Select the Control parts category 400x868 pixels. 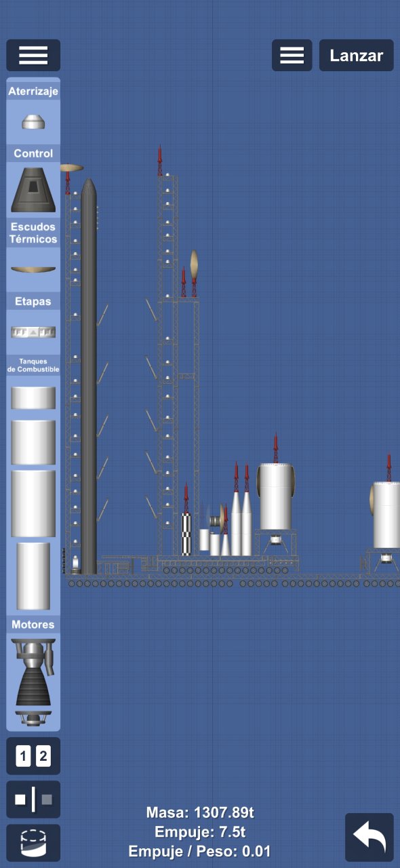pos(33,153)
